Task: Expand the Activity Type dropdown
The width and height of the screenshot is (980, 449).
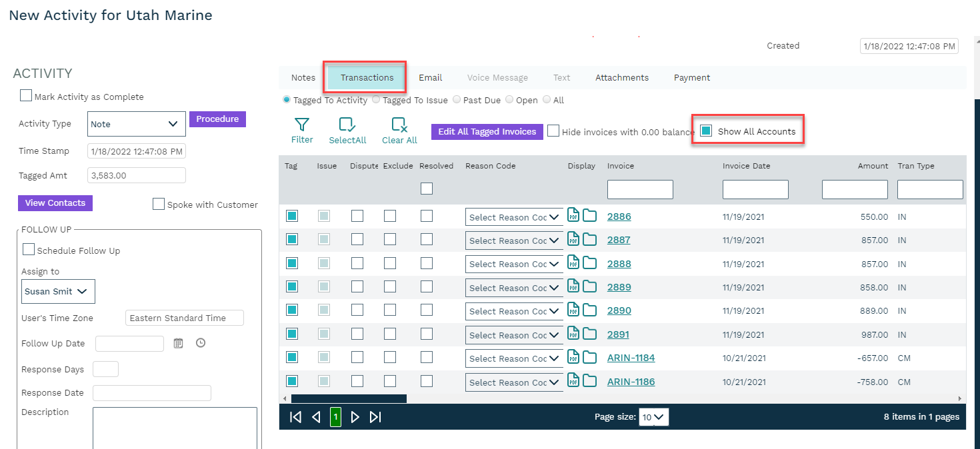Action: click(x=137, y=124)
